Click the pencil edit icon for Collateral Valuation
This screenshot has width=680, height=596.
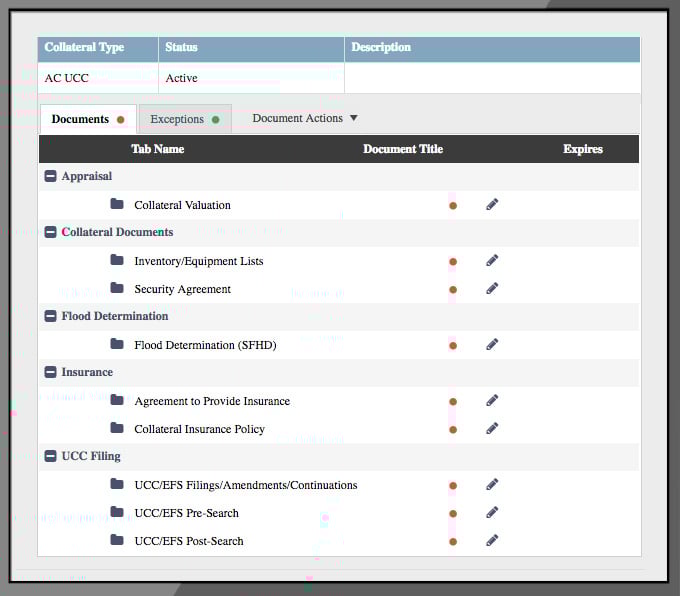click(x=492, y=204)
